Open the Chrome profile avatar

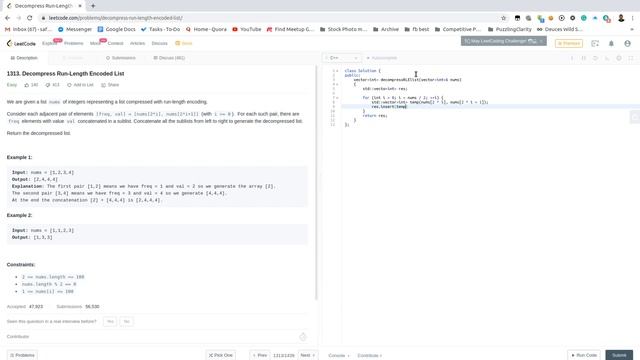click(621, 18)
